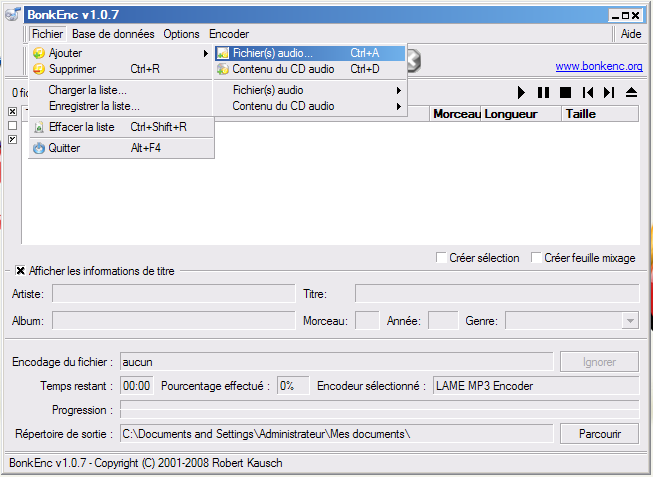Screen dimensions: 653x477
Task: Click the Titre input field
Action: tap(497, 294)
